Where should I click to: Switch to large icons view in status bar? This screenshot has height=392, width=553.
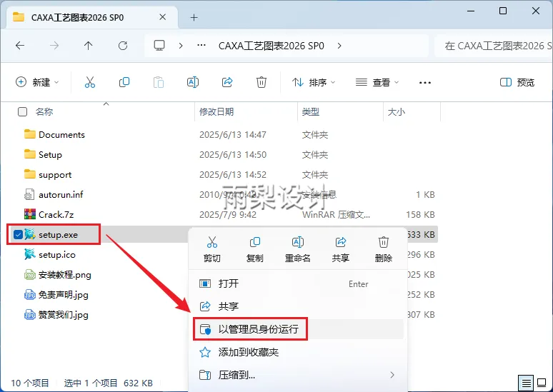[542, 383]
